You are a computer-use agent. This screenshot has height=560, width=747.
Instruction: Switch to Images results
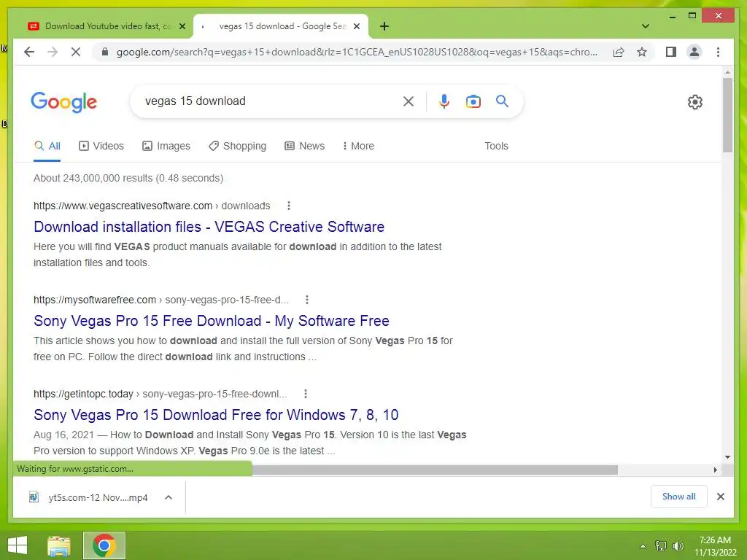(x=166, y=146)
